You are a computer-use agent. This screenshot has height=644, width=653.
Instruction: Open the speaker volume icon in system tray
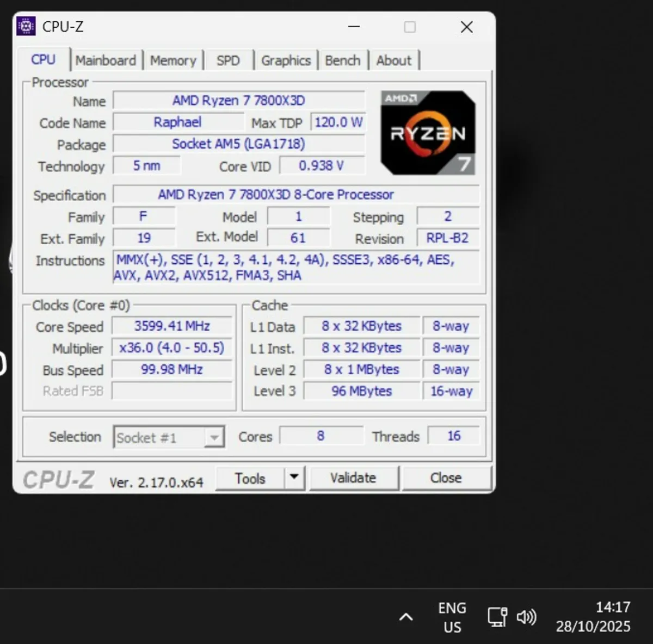click(526, 617)
